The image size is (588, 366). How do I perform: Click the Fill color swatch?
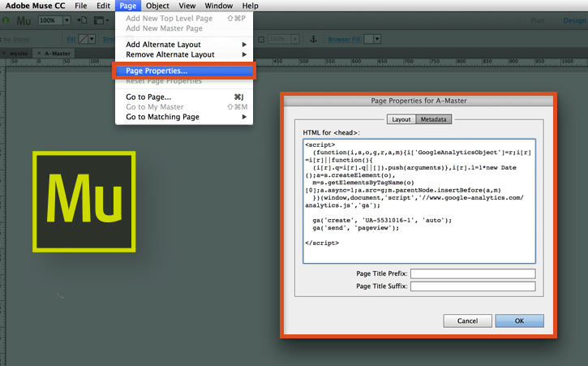click(x=83, y=39)
